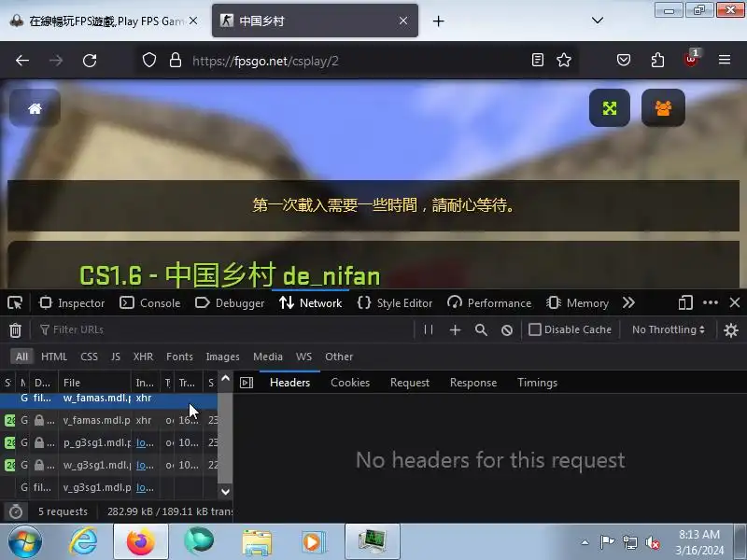This screenshot has width=747, height=560.
Task: Launch Internet Explorer from taskbar
Action: click(84, 542)
